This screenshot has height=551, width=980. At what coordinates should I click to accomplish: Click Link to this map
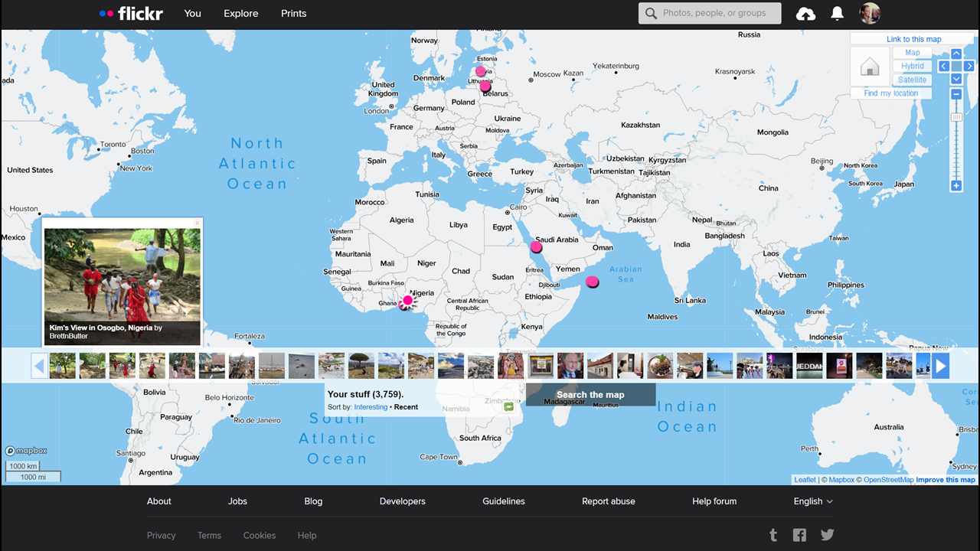pyautogui.click(x=914, y=39)
